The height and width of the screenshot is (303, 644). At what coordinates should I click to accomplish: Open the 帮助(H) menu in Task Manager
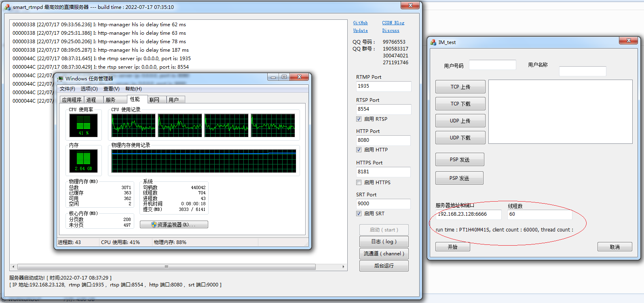(133, 89)
